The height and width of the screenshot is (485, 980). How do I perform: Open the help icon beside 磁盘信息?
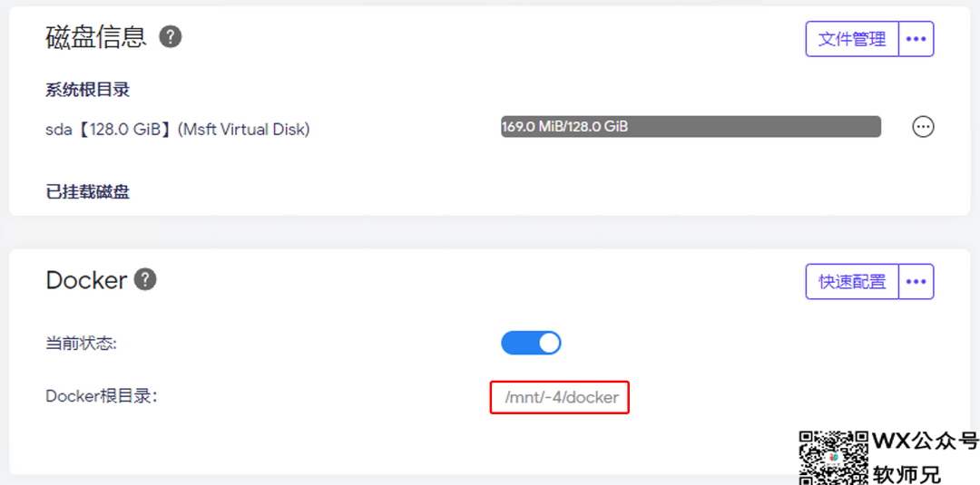coord(170,37)
